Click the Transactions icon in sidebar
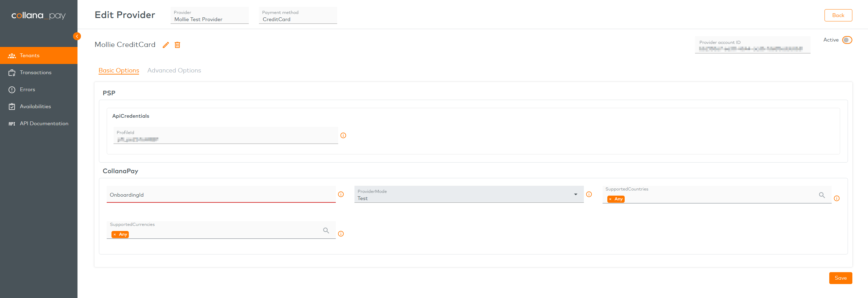 coord(12,73)
